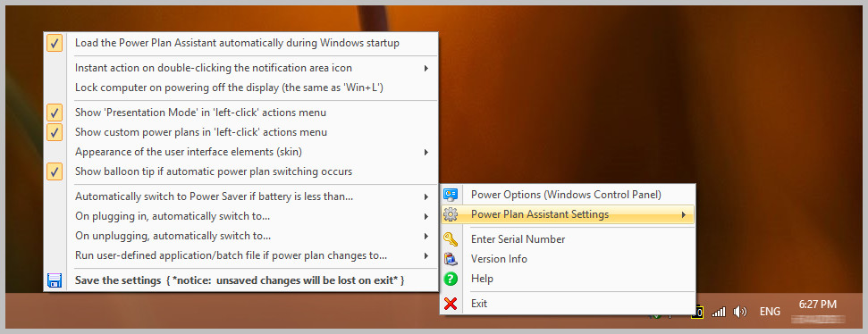Open Version Info using its computer icon
This screenshot has height=334, width=868.
[451, 259]
